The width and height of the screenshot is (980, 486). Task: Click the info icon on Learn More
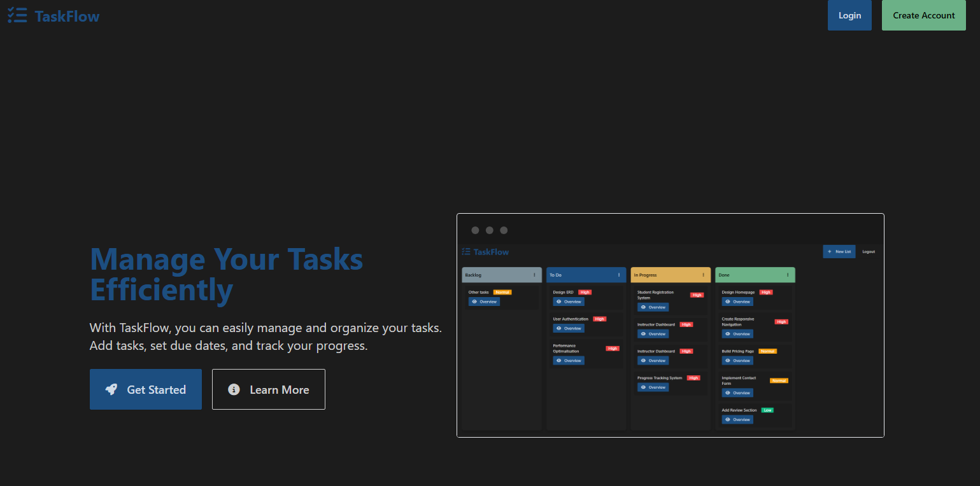(x=234, y=389)
